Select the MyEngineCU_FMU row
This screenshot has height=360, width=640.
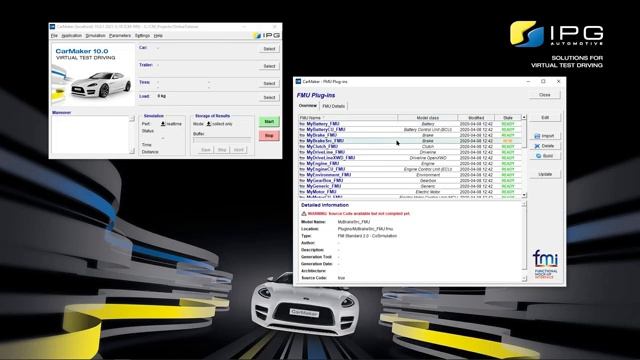(410, 169)
